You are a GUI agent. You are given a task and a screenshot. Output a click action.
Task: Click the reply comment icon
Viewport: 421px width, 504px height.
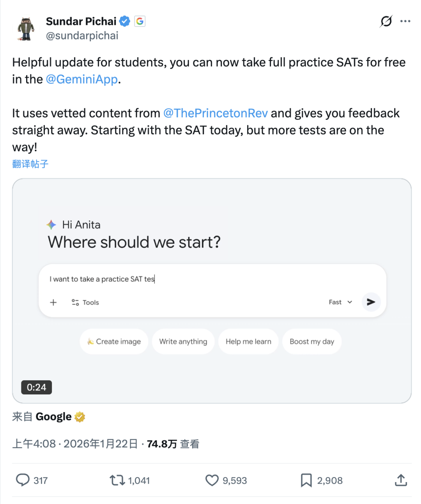23,480
